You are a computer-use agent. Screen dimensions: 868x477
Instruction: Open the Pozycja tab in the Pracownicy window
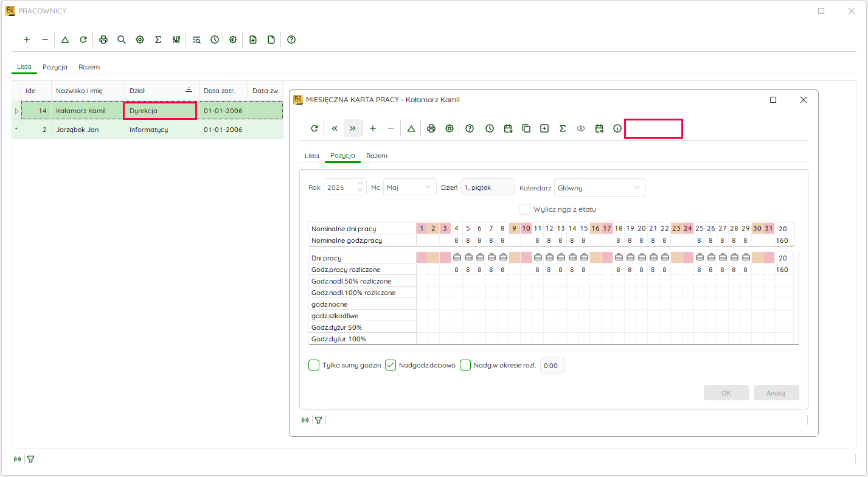click(x=55, y=67)
